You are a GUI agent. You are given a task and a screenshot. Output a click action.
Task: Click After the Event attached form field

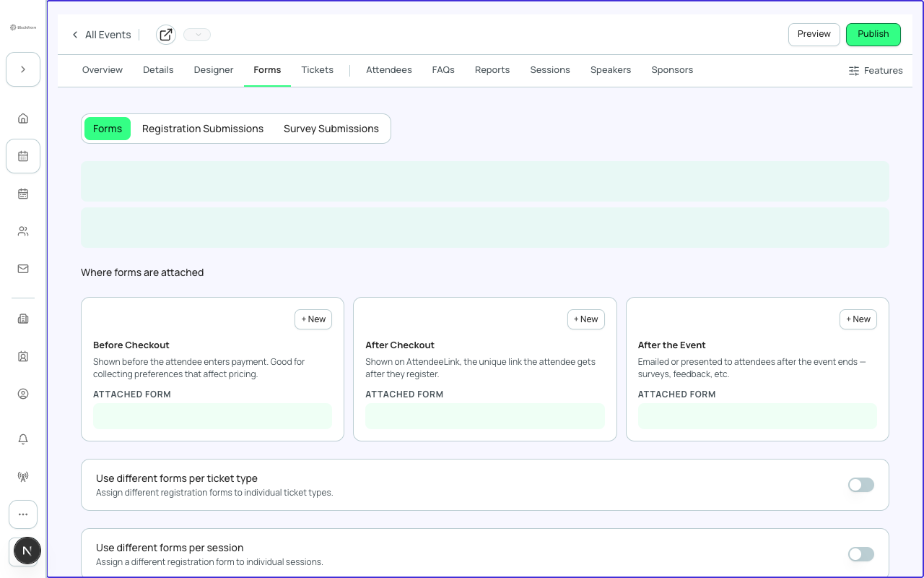point(757,416)
